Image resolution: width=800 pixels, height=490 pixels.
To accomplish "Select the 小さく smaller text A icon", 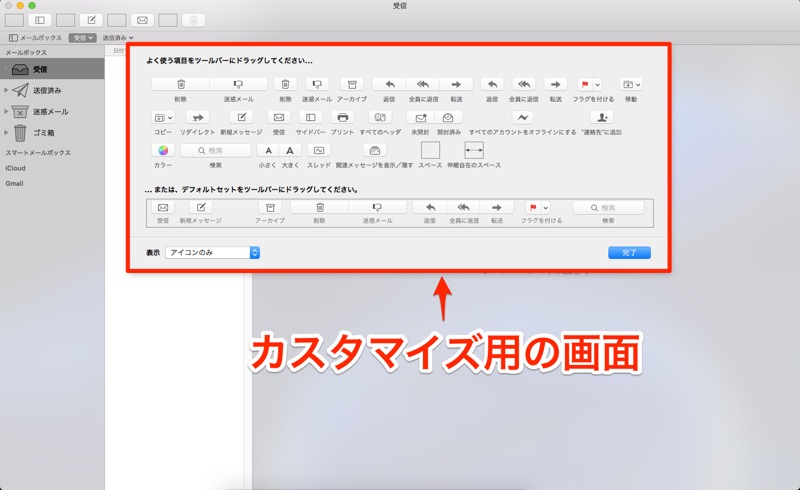I will pyautogui.click(x=268, y=151).
